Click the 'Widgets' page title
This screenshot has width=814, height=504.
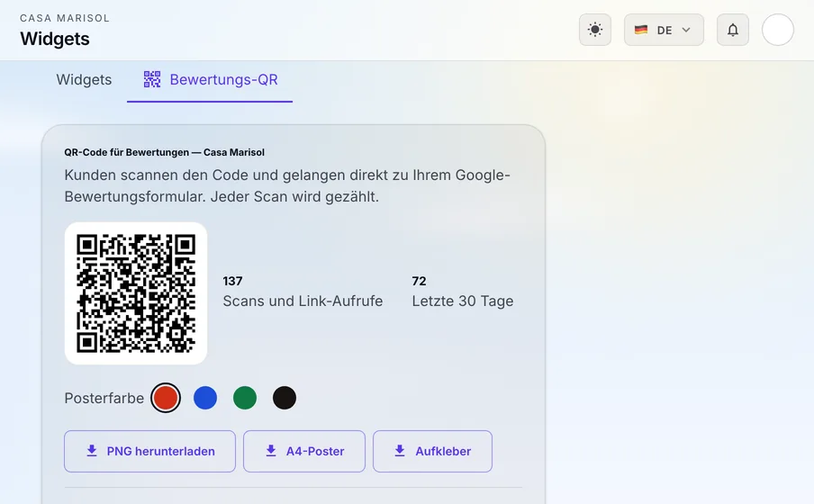(x=55, y=39)
